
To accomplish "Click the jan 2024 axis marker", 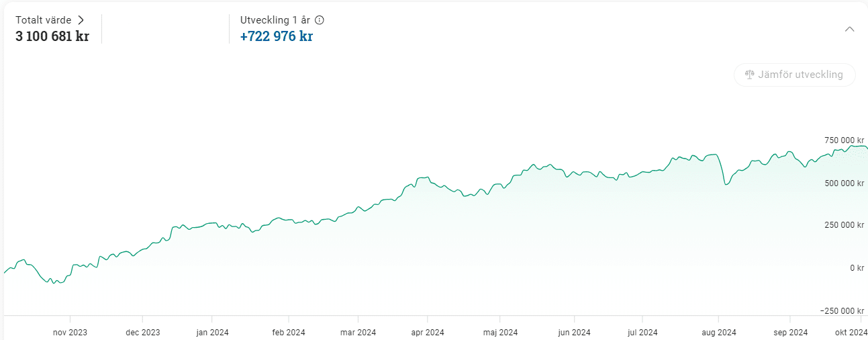I will tap(213, 332).
